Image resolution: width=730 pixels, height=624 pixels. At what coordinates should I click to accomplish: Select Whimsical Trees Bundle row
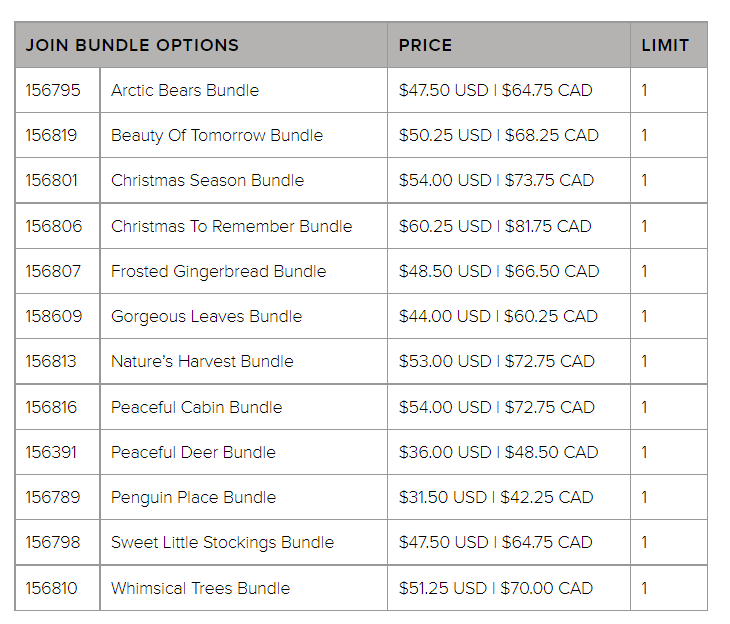pos(200,588)
